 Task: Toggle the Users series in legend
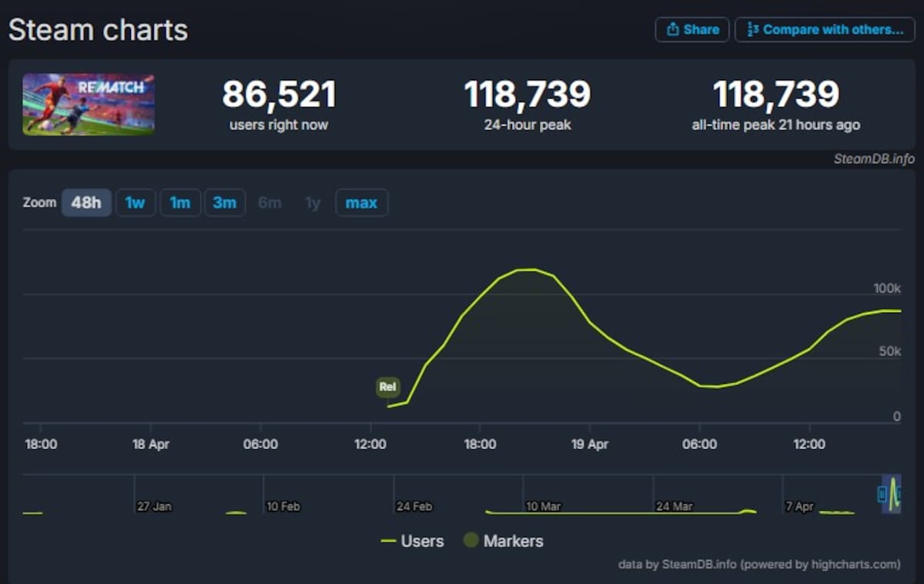(412, 541)
